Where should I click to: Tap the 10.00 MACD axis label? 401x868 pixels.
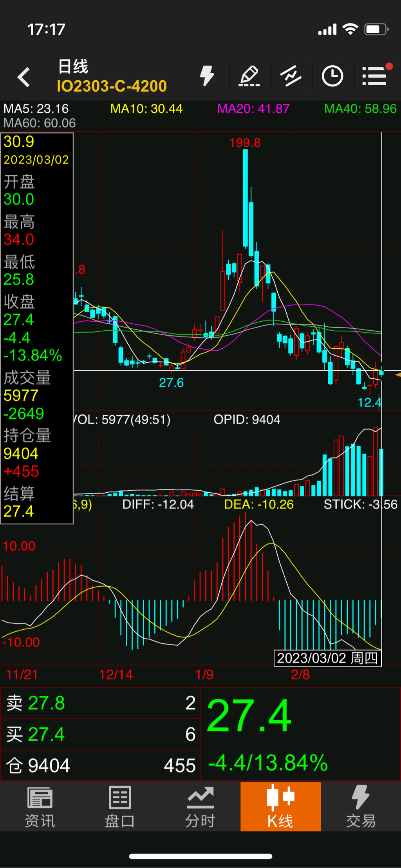(x=19, y=546)
